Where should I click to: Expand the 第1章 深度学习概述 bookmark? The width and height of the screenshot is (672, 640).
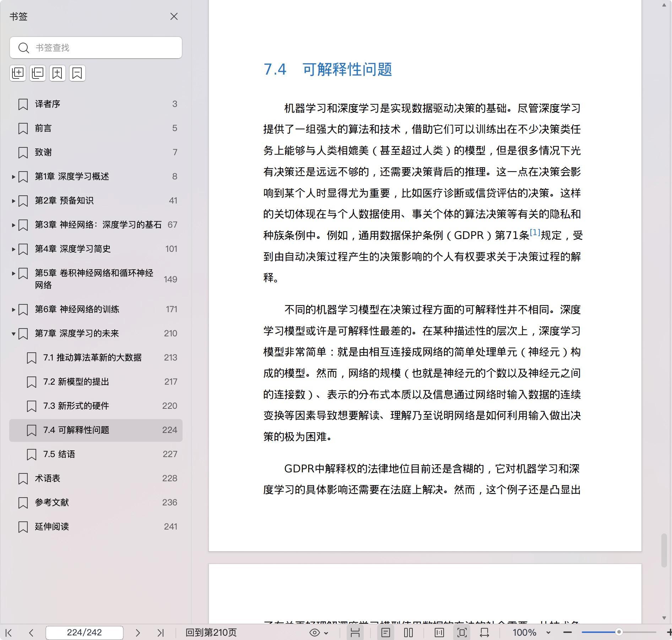click(x=13, y=177)
